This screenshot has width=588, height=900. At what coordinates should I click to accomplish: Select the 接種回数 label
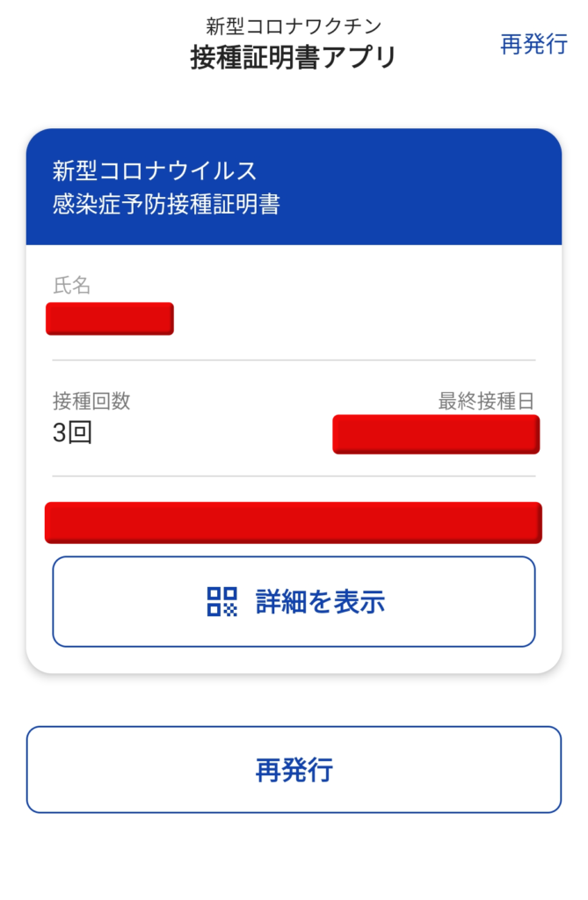(x=91, y=401)
